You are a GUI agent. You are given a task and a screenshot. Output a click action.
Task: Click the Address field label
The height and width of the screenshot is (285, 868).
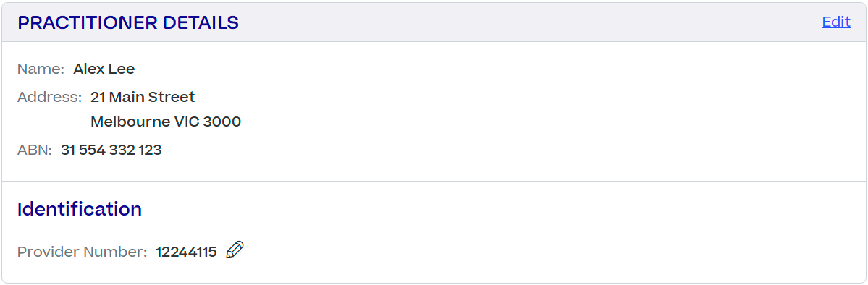point(50,98)
